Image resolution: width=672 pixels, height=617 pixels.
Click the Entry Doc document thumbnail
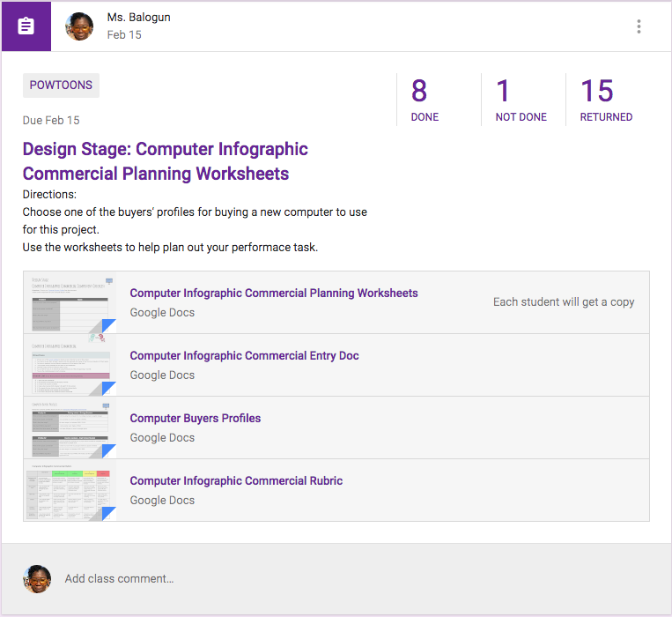pyautogui.click(x=70, y=365)
